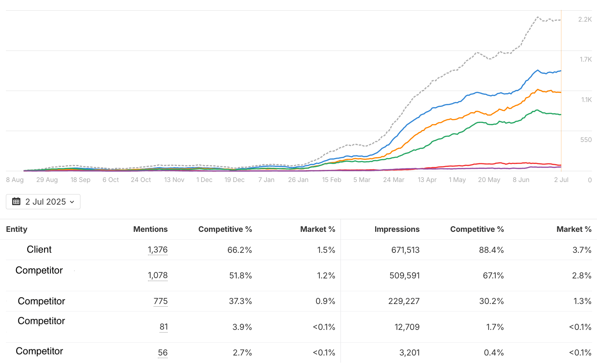Sort table by the Mentions column header
This screenshot has height=364, width=597.
coord(150,229)
